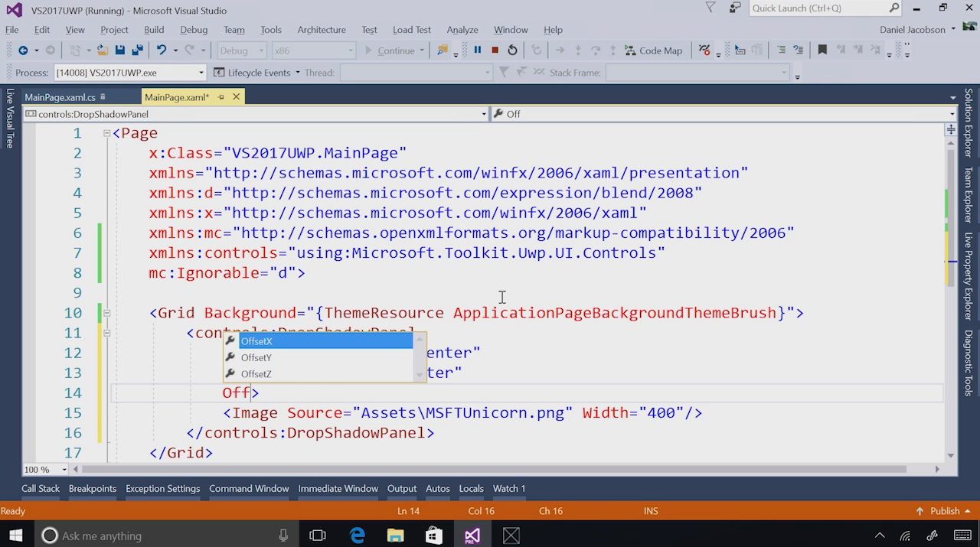Click the bookmark icon in toolbar
The image size is (980, 547).
822,50
